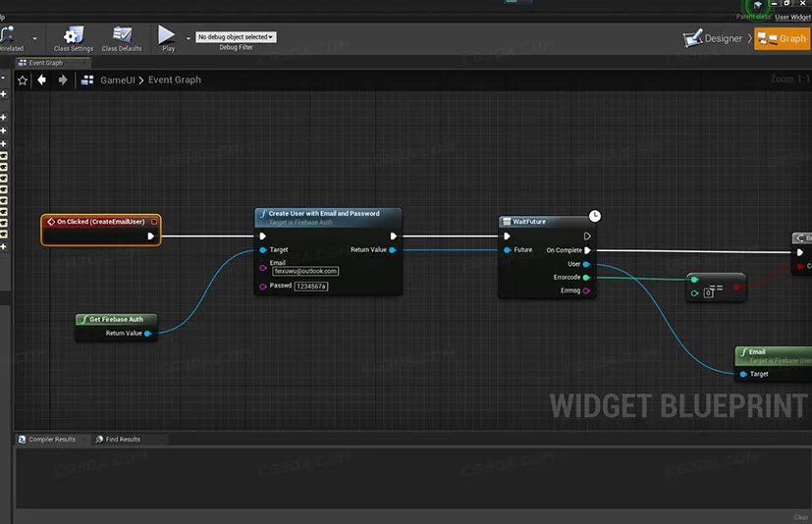Click the favorite star icon in graph bar
This screenshot has width=812, height=524.
[23, 80]
